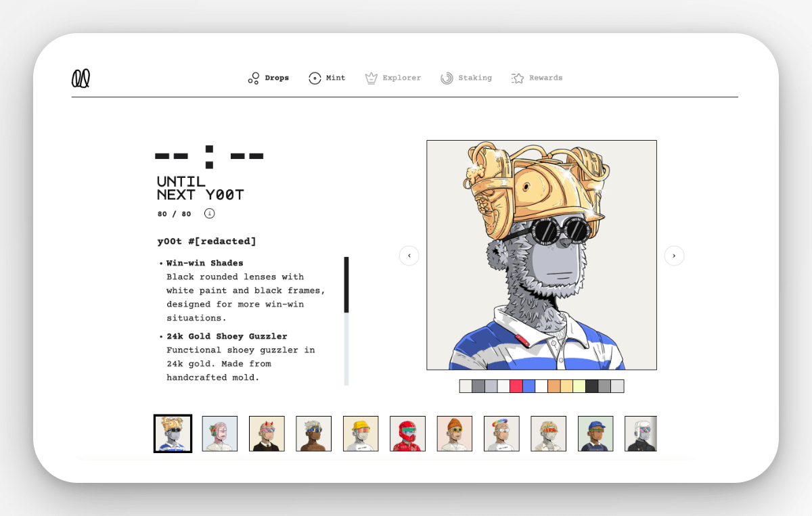Show next y00t with right arrow

point(674,256)
